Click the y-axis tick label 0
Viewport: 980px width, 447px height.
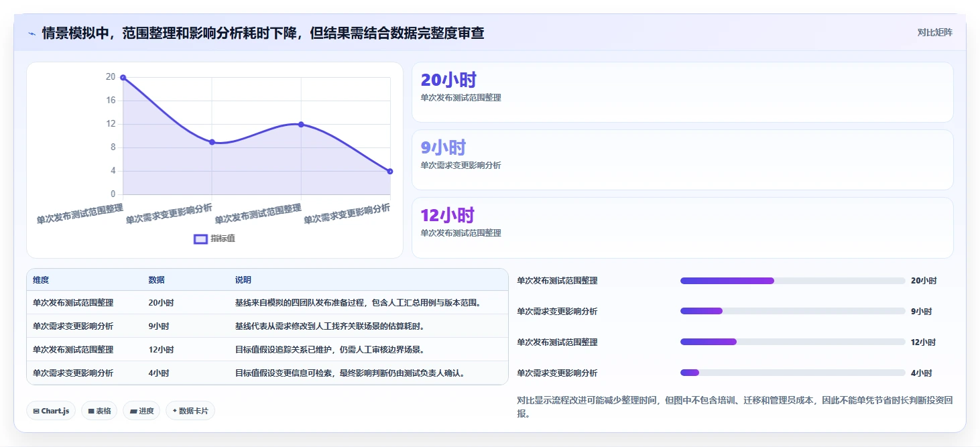coord(113,194)
